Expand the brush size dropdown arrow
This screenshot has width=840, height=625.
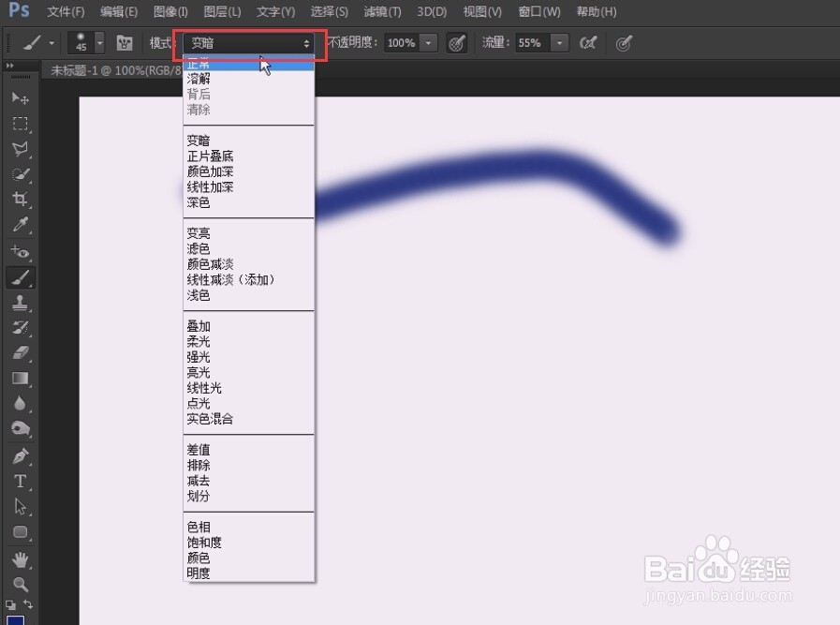tap(99, 42)
